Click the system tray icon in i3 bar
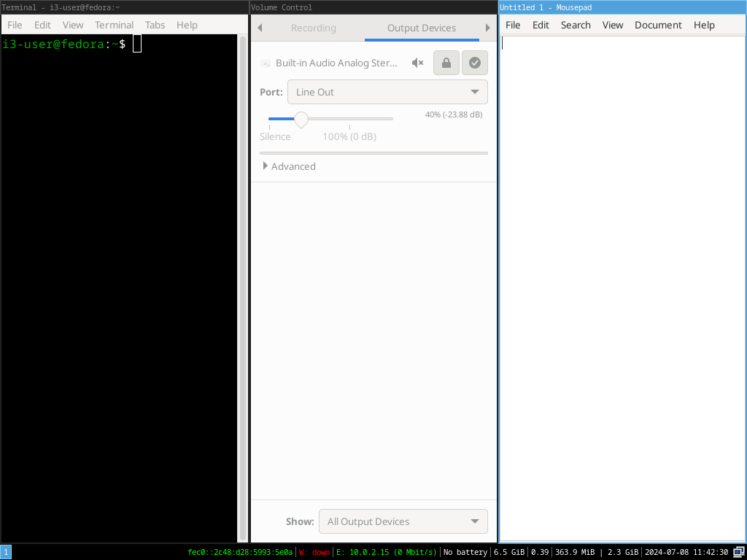This screenshot has width=747, height=560. (x=738, y=552)
